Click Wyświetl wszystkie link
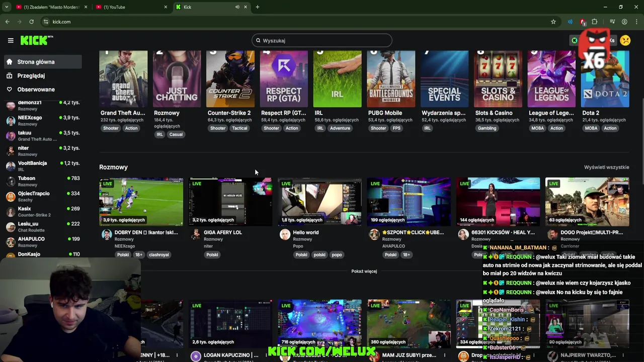644x362 pixels. tap(606, 167)
